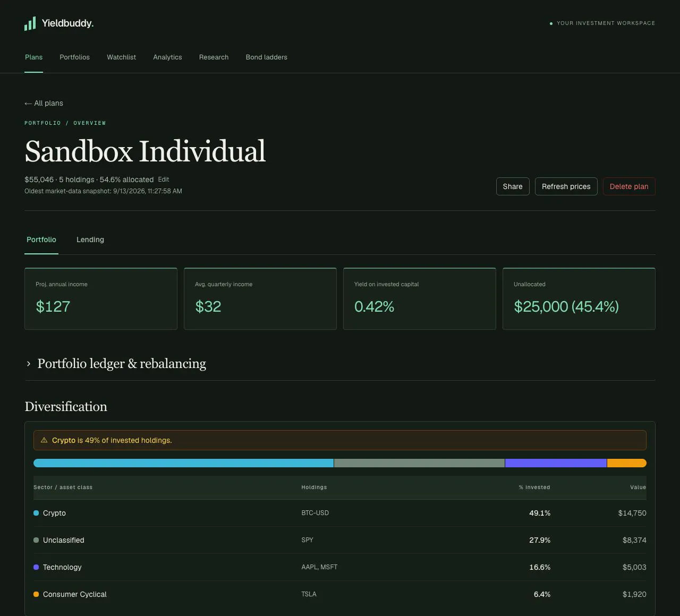Click the Value column header
680x616 pixels.
click(638, 487)
